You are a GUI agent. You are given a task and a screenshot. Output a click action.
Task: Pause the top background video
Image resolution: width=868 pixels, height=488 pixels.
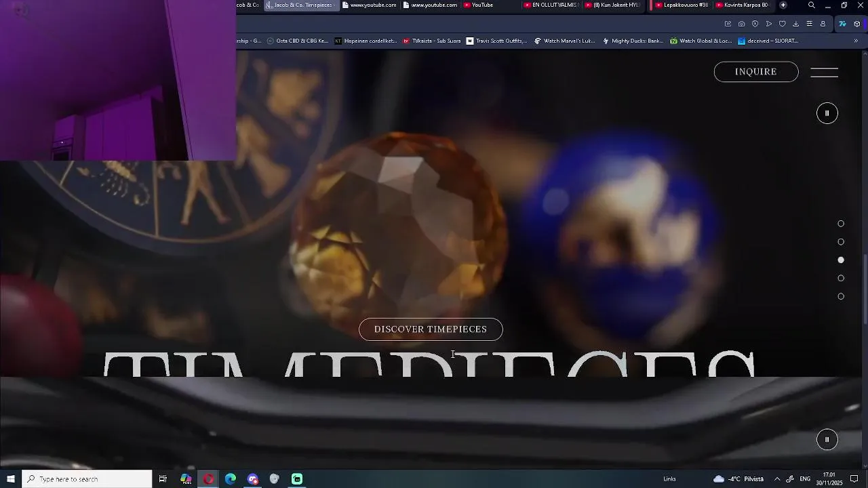[827, 113]
